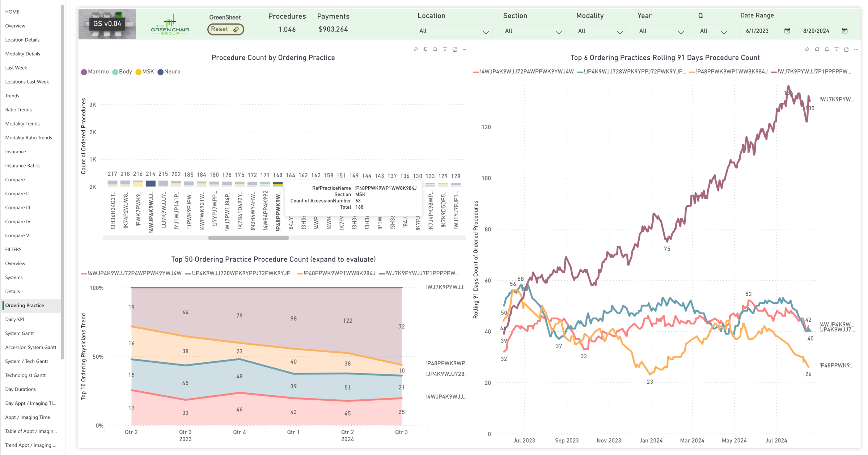Go to the Daily KPI page

click(15, 319)
